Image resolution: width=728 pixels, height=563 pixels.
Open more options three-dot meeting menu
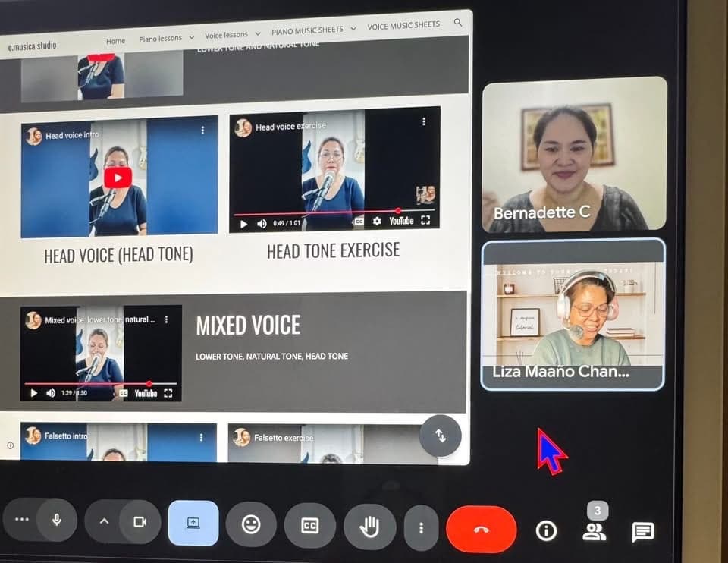tap(421, 527)
